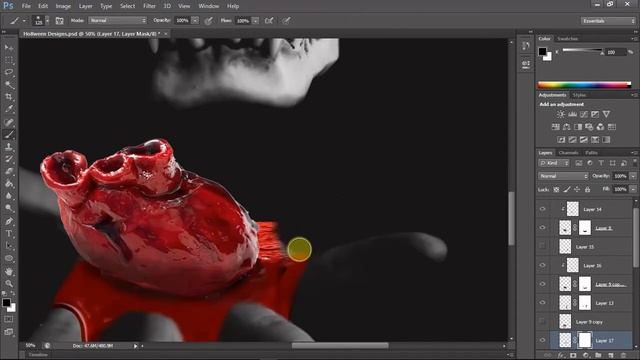Open the Image menu
The height and width of the screenshot is (360, 640).
63,6
